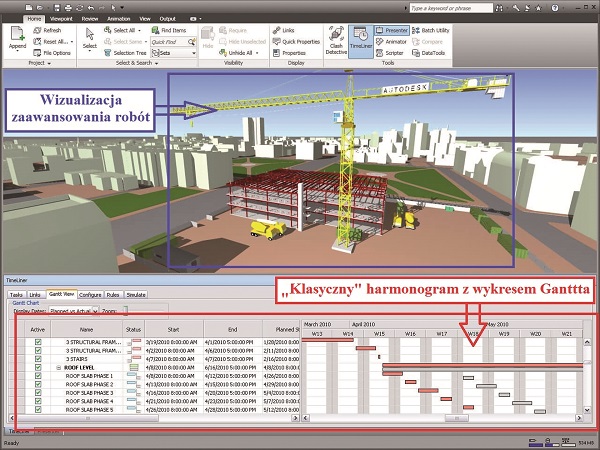This screenshot has height=450, width=600.
Task: Uncheck Active for ROOF SLAB PHASE 4
Action: point(38,401)
